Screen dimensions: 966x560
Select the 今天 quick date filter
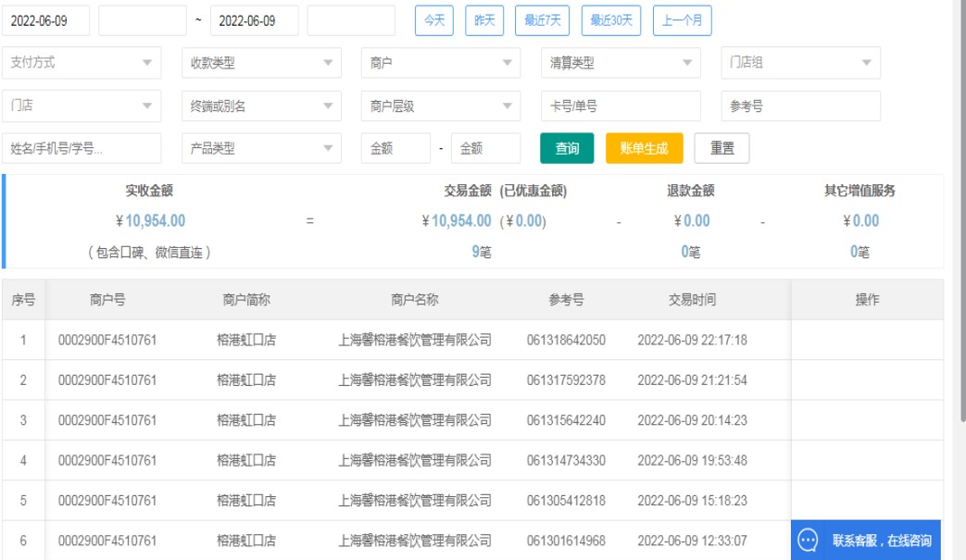(433, 20)
